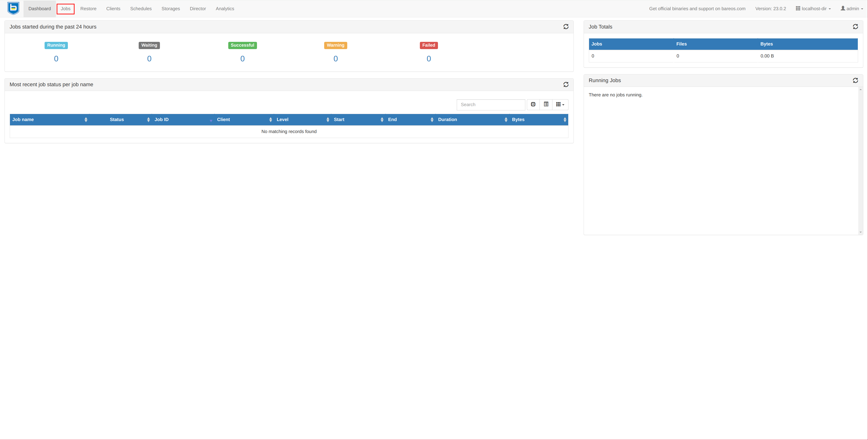Viewport: 868px width, 440px height.
Task: Refresh the most recent job status panel
Action: tap(566, 85)
